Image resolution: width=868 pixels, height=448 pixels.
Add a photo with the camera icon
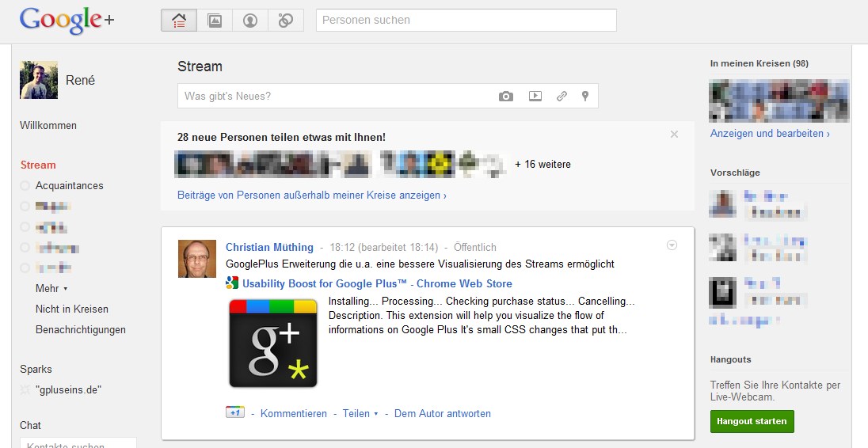506,97
